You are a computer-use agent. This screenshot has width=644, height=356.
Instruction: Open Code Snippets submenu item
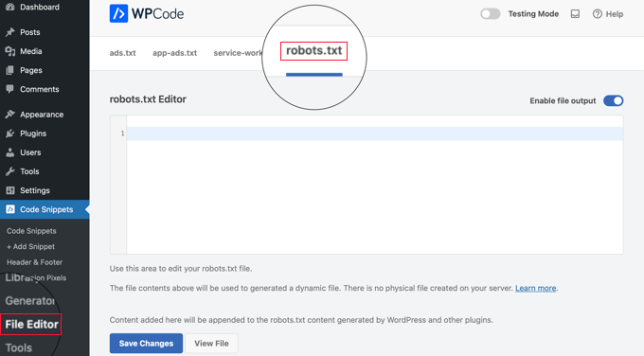(x=31, y=231)
